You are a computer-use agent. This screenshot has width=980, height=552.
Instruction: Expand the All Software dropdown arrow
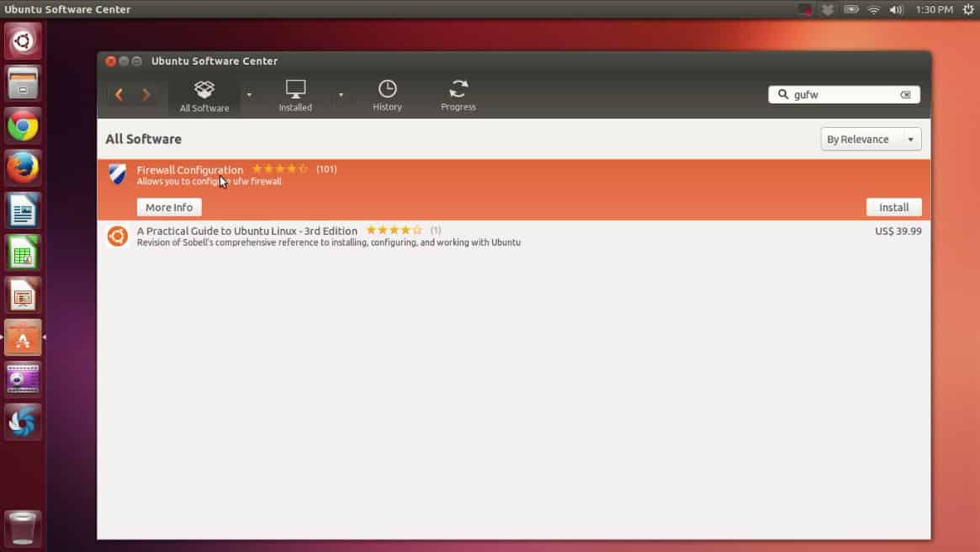coord(249,95)
